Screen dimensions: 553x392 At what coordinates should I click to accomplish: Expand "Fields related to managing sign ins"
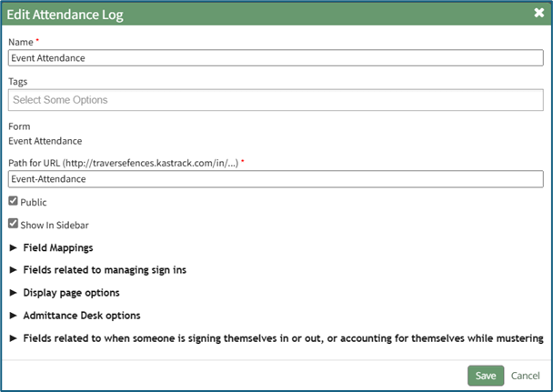[x=105, y=270]
